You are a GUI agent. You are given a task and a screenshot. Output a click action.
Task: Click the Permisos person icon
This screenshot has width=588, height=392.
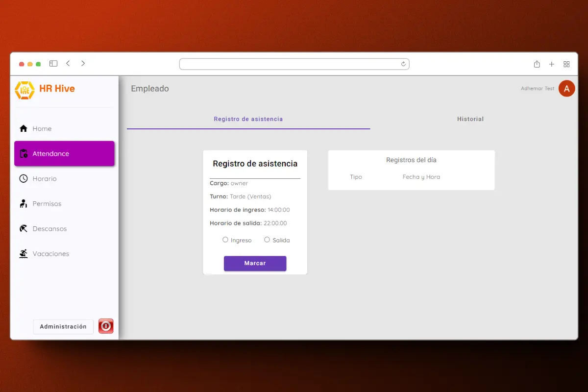(x=23, y=203)
